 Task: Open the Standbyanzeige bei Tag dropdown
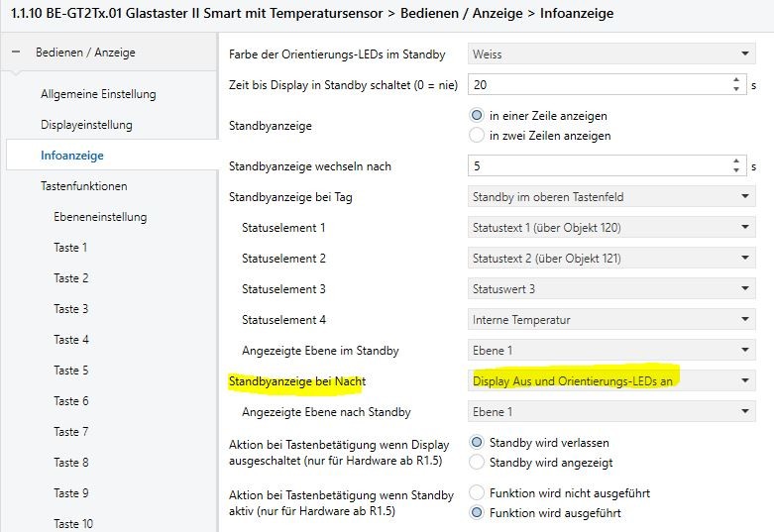(x=611, y=196)
